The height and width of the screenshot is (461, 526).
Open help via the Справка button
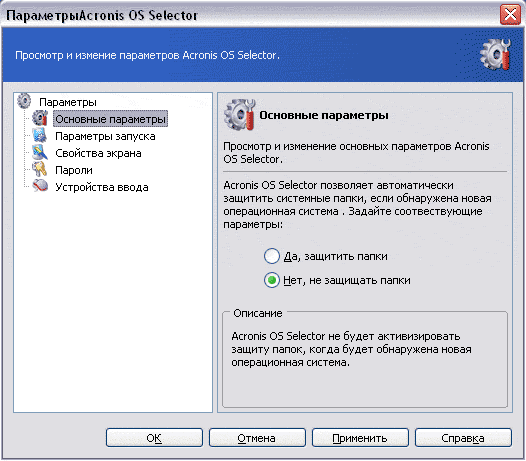(x=463, y=438)
